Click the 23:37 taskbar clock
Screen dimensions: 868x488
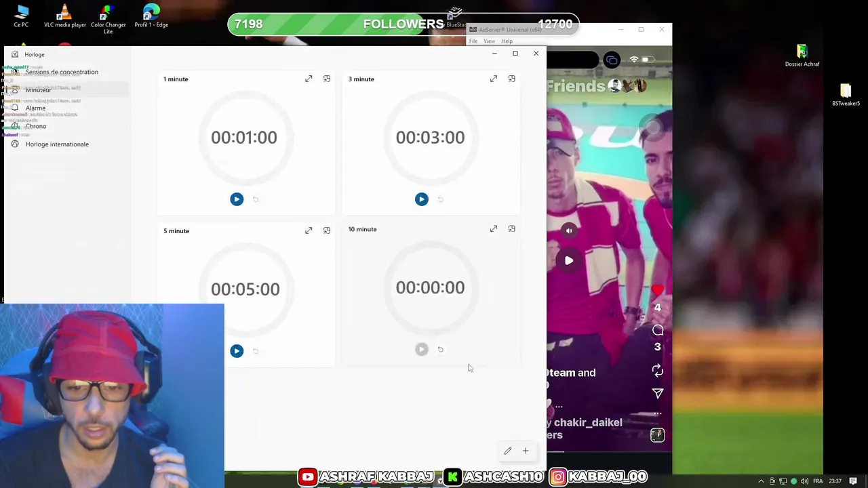click(x=835, y=481)
